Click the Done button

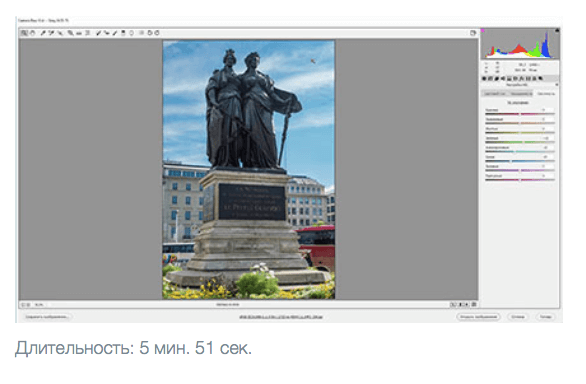[546, 317]
